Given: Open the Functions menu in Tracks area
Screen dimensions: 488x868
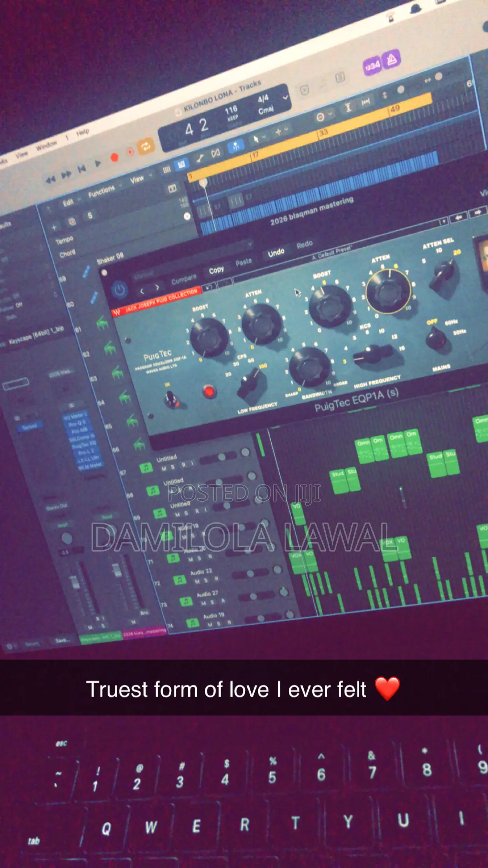Looking at the screenshot, I should 101,191.
